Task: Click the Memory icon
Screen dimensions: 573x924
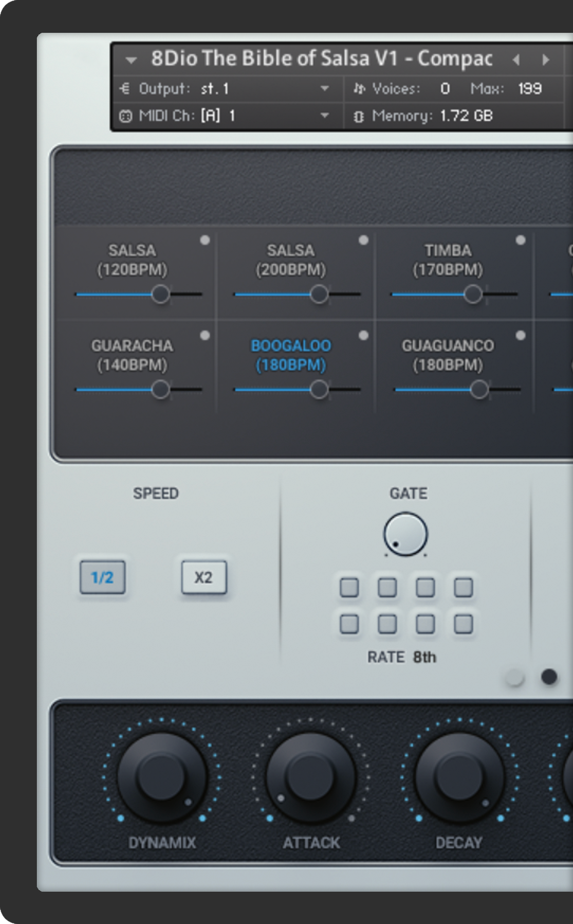Action: pyautogui.click(x=358, y=117)
